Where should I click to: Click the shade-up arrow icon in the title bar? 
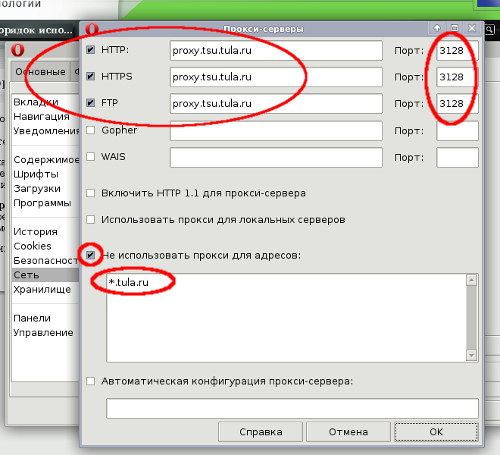[x=437, y=28]
